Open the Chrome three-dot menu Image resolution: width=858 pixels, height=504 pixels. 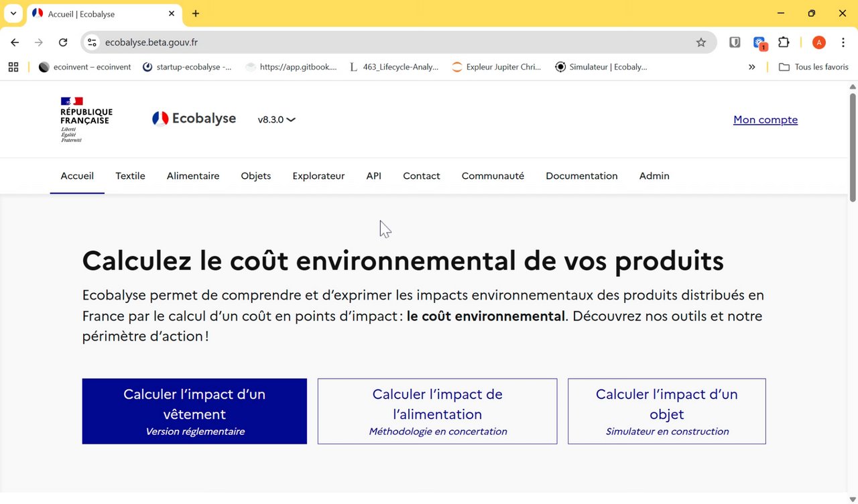pos(843,42)
